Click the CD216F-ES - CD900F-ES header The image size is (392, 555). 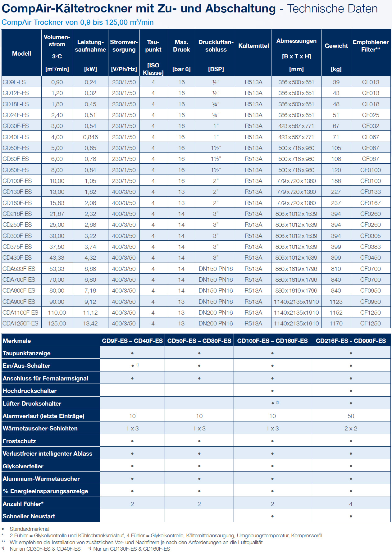(x=351, y=341)
